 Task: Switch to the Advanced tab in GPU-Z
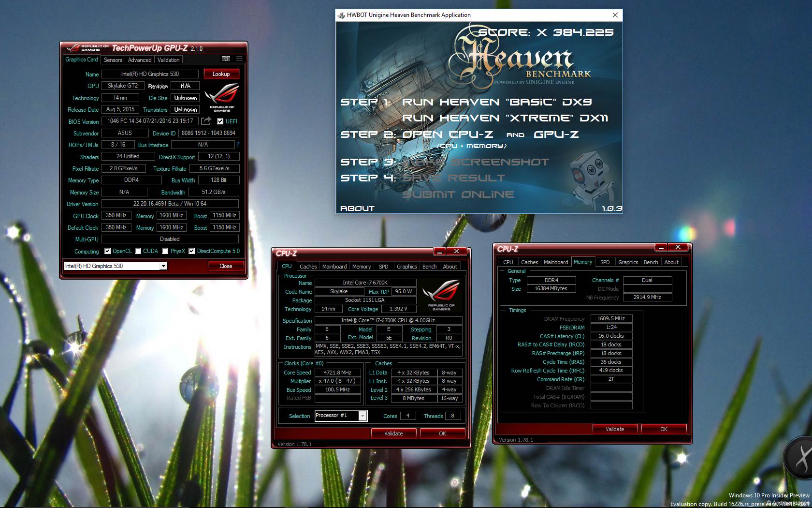(140, 60)
